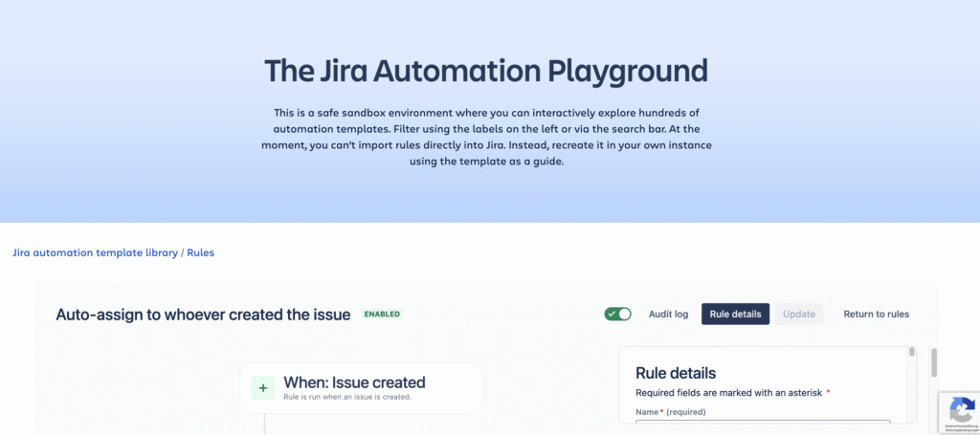
Task: Click the reCAPTCHA logo badge
Action: (x=961, y=406)
